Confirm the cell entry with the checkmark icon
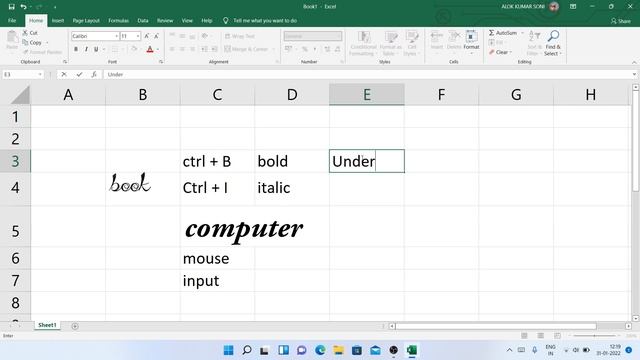 pyautogui.click(x=79, y=74)
